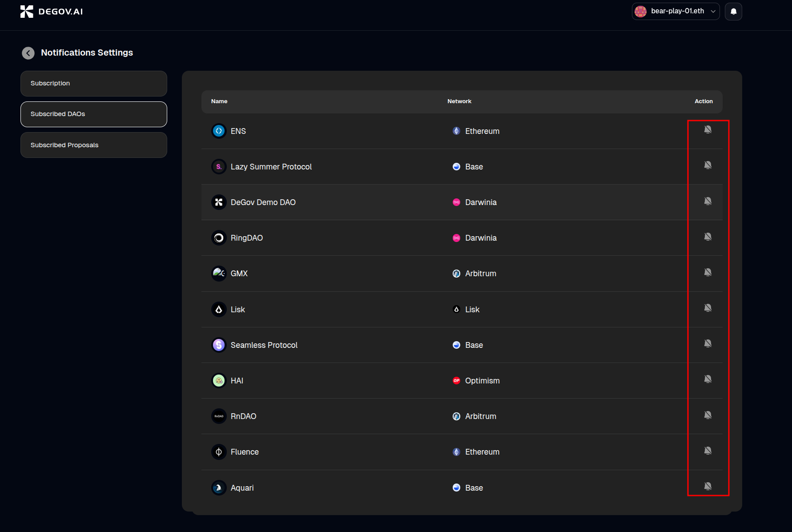
Task: Go back using the arrow icon
Action: (x=28, y=53)
